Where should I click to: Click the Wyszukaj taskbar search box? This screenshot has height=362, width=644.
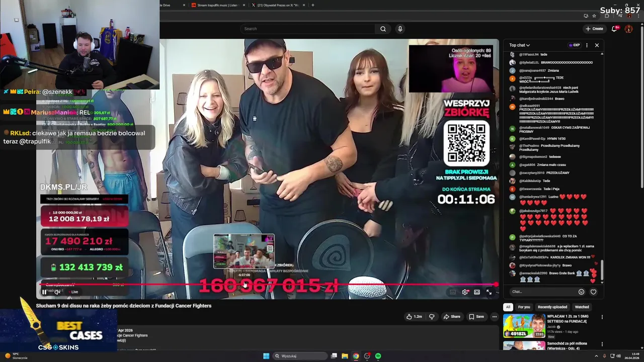coord(300,356)
